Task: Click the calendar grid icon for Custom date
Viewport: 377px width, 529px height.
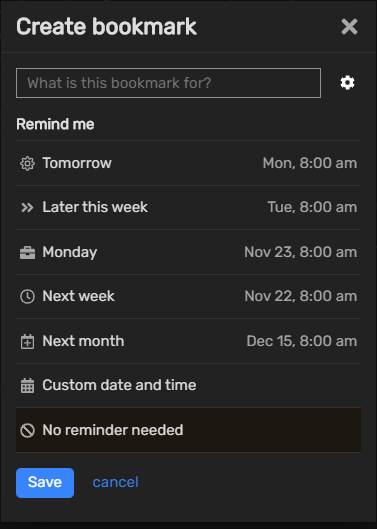Action: [27, 385]
